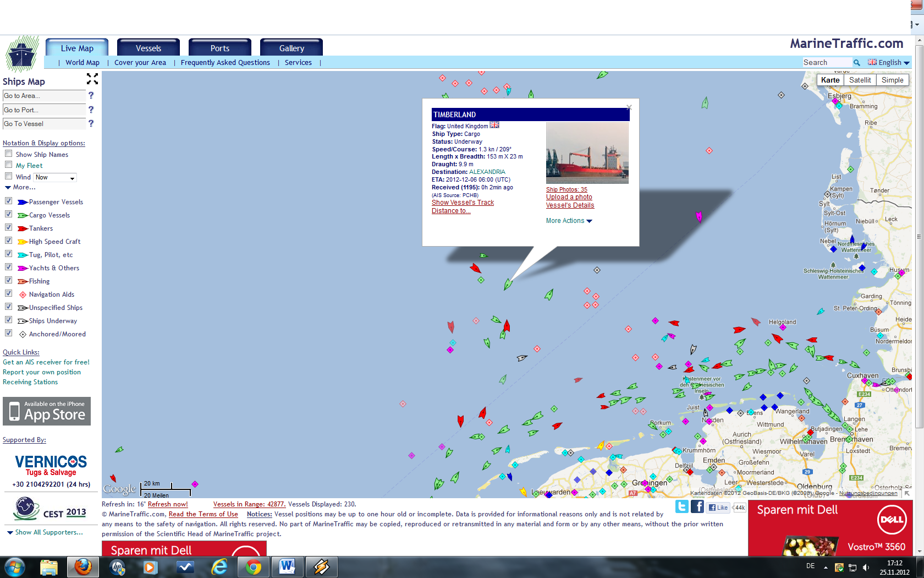Open Windows Explorer from the taskbar
This screenshot has width=924, height=578.
coord(49,567)
